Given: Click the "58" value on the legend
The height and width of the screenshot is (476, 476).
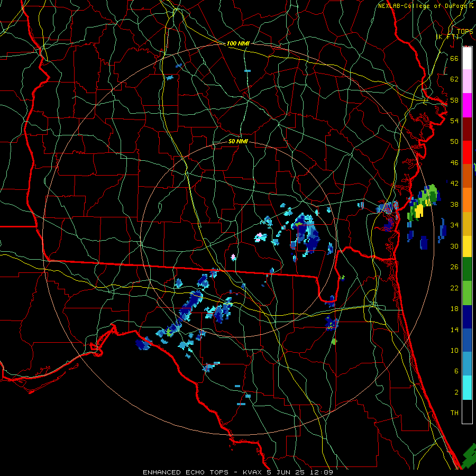Looking at the screenshot, I should coord(454,100).
